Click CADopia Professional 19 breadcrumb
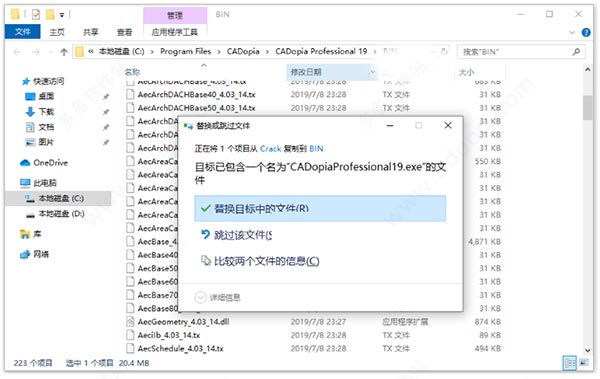 pos(321,51)
